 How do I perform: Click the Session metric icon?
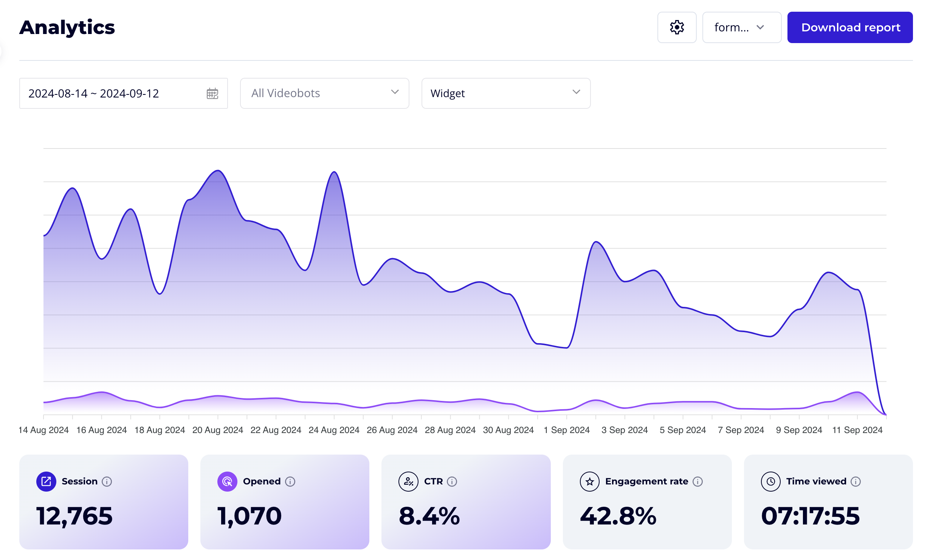pos(46,481)
